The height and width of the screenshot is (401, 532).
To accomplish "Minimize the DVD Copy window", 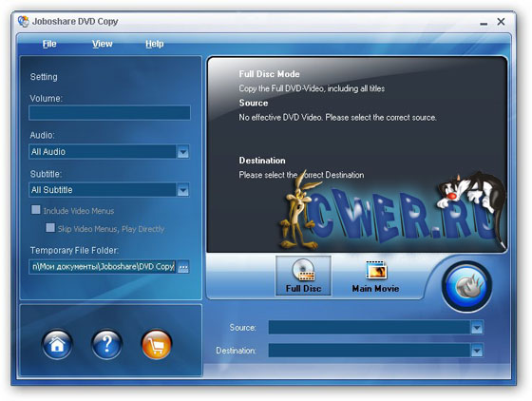I will click(x=484, y=23).
